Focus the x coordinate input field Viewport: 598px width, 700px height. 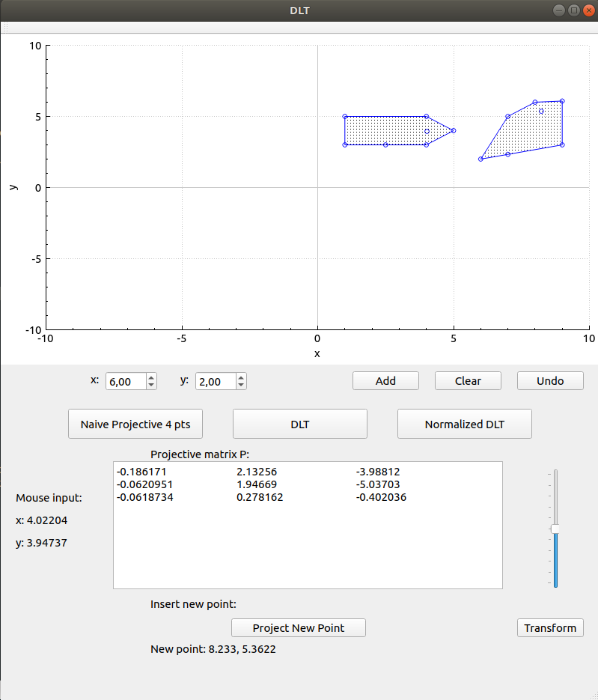[126, 382]
